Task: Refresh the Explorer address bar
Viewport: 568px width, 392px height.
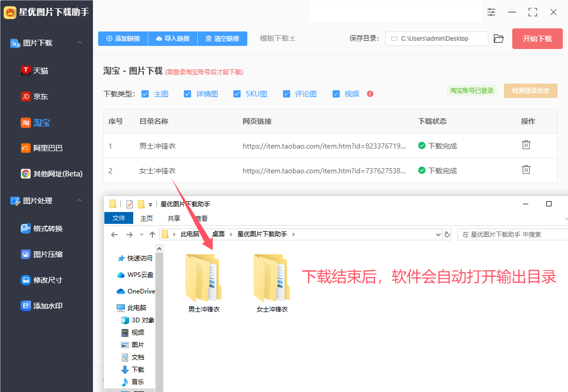Action: (x=447, y=235)
